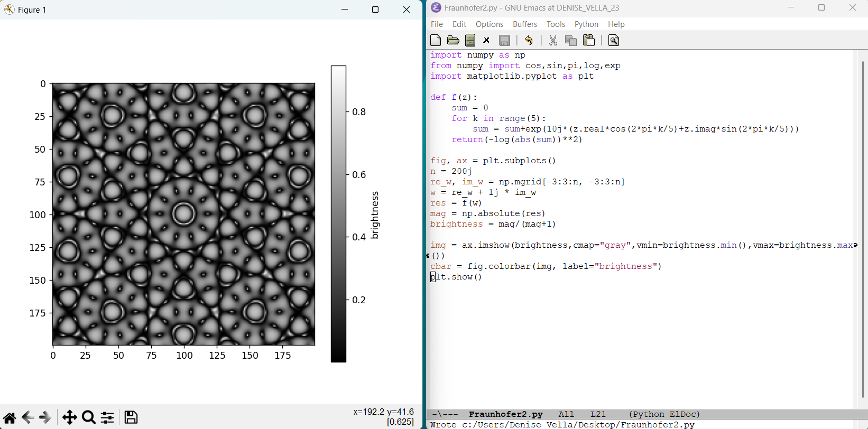The image size is (868, 429).
Task: Open the File menu in Emacs
Action: [437, 24]
